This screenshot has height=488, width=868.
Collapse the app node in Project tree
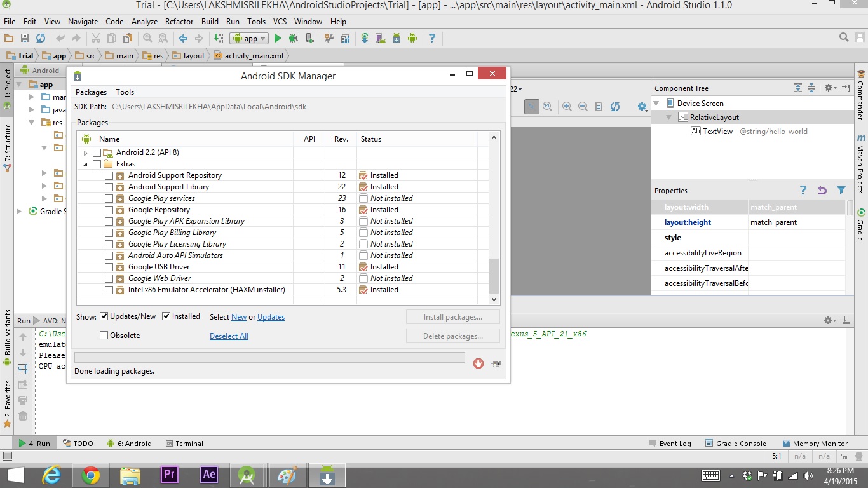point(20,85)
